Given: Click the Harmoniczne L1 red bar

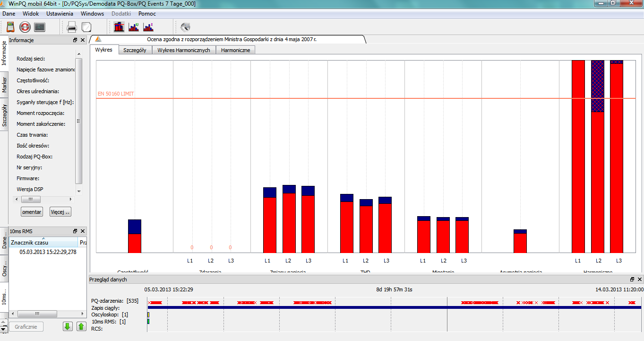Looking at the screenshot, I should [578, 157].
